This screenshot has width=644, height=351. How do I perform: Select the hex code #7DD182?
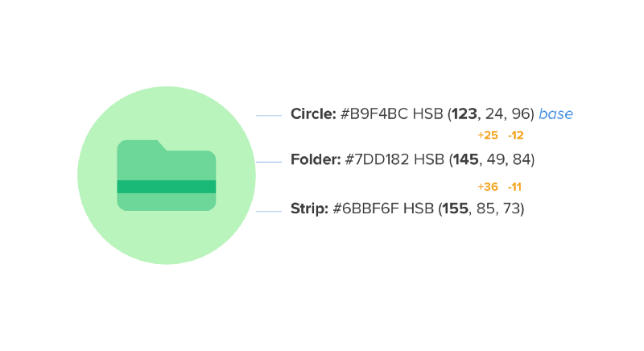pos(378,159)
